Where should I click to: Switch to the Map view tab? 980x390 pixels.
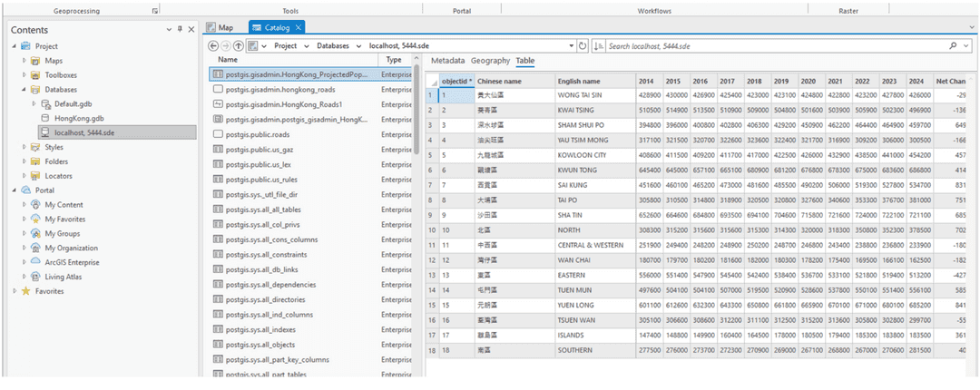click(x=220, y=28)
